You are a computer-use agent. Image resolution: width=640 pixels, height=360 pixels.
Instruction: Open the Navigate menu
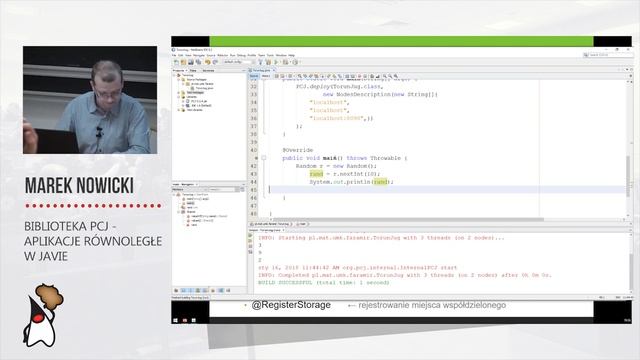[x=199, y=55]
